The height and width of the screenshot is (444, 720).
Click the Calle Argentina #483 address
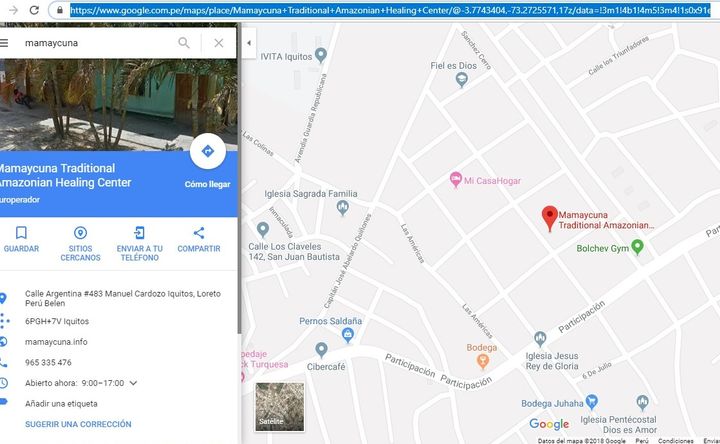coord(123,298)
